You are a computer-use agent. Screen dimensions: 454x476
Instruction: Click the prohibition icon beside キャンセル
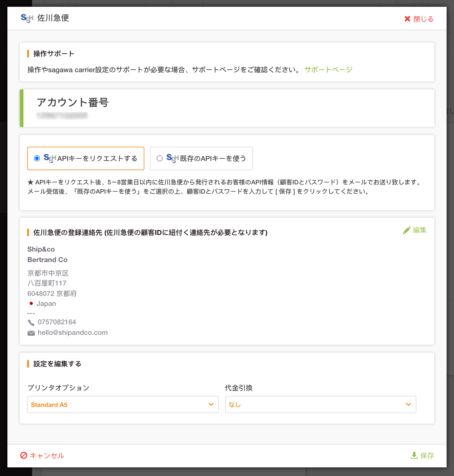[x=24, y=455]
